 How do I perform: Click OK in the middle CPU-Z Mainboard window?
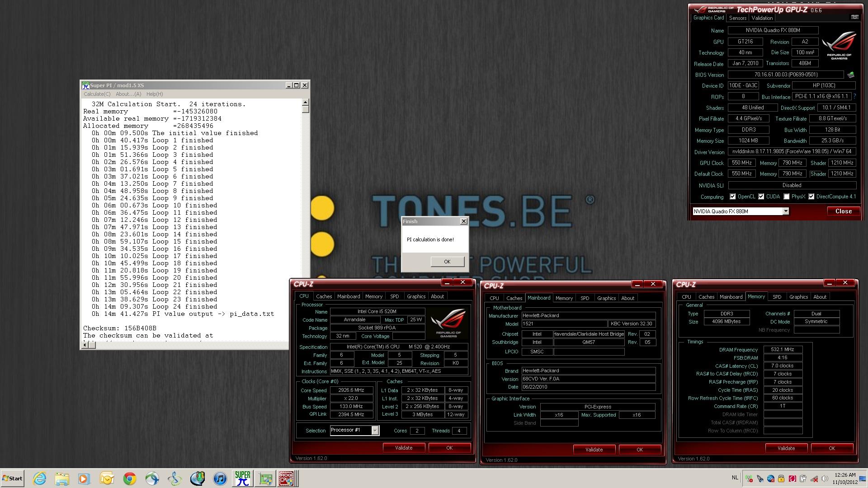coord(639,450)
